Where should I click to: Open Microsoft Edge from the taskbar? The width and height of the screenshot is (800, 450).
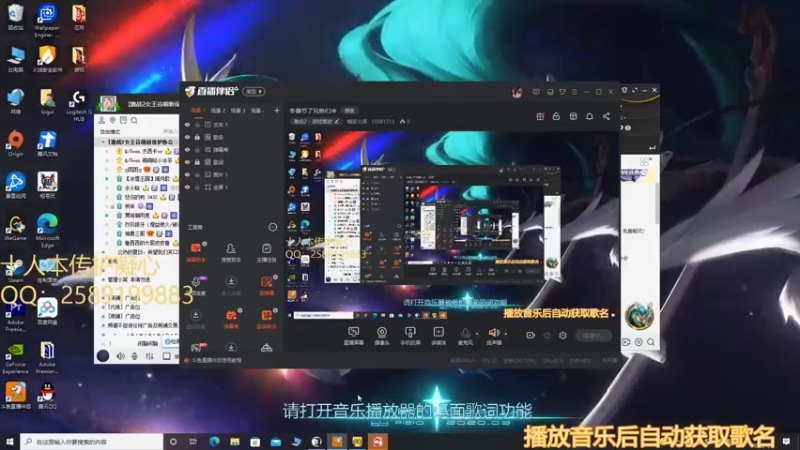pyautogui.click(x=214, y=442)
